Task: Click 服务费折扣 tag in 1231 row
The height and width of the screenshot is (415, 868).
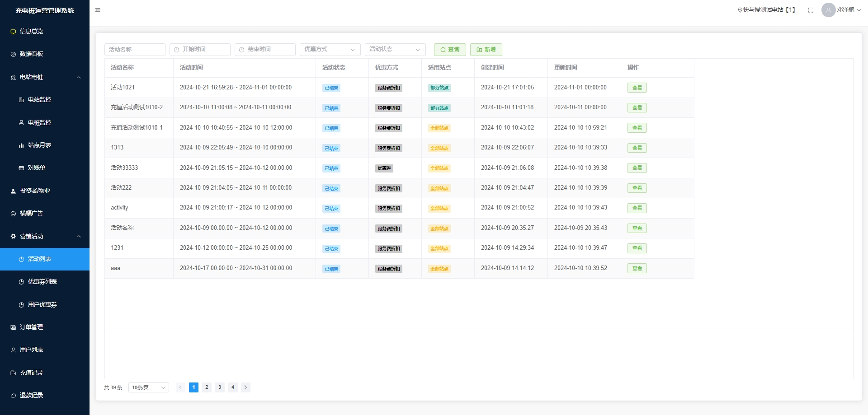Action: point(389,249)
